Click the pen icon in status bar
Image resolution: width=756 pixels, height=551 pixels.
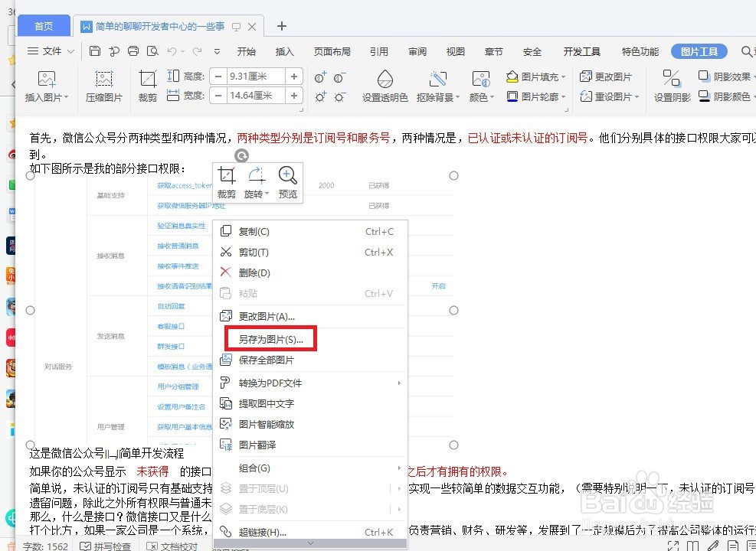pos(712,546)
